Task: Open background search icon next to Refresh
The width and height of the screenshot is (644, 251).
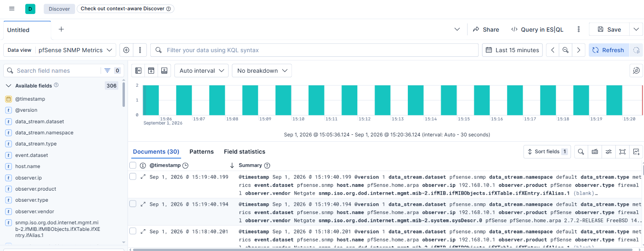Action: 636,50
